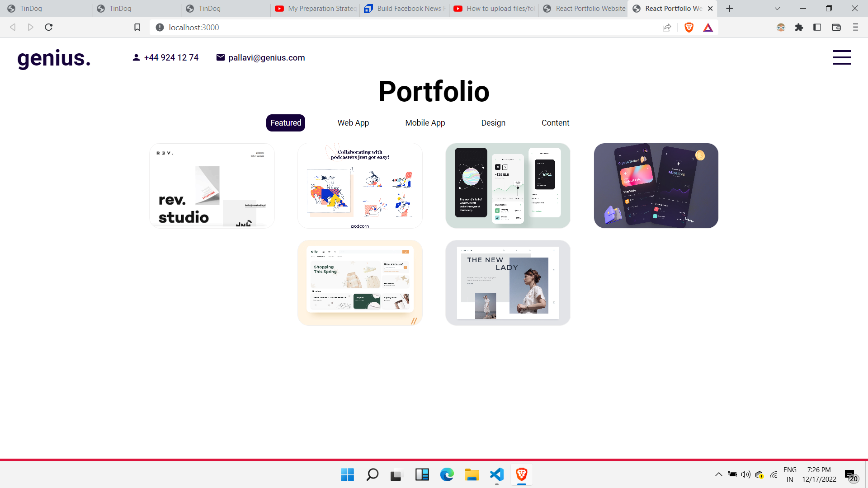The image size is (868, 488).
Task: Open the hamburger menu icon
Action: point(842,57)
